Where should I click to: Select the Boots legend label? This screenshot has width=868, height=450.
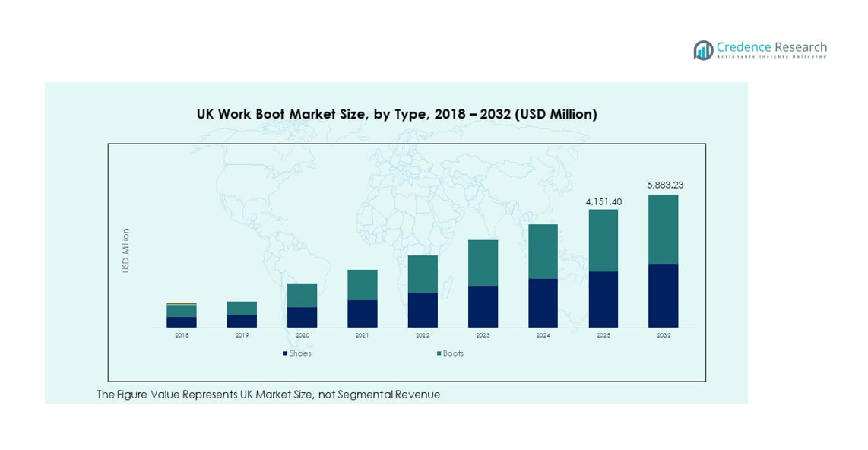coord(453,353)
